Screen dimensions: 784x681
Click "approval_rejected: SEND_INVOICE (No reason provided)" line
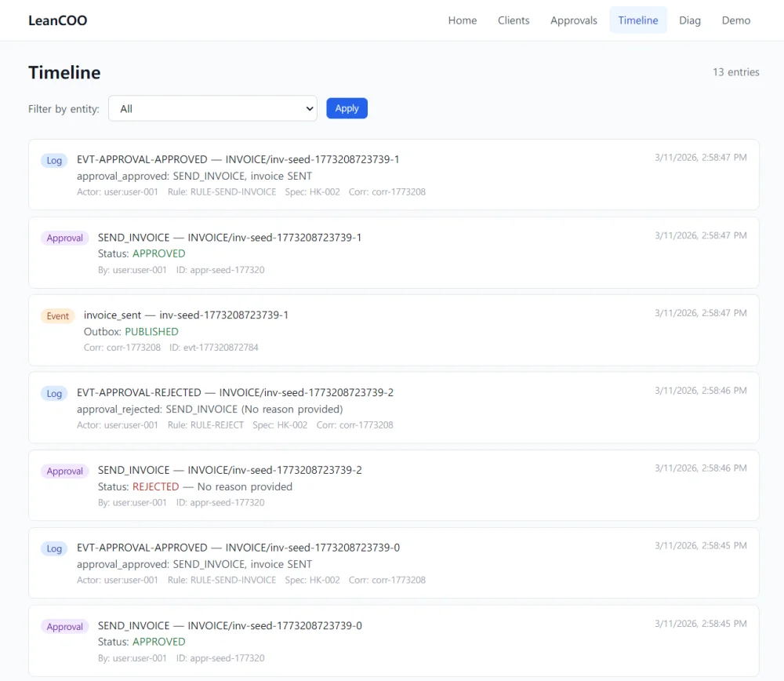pyautogui.click(x=210, y=410)
